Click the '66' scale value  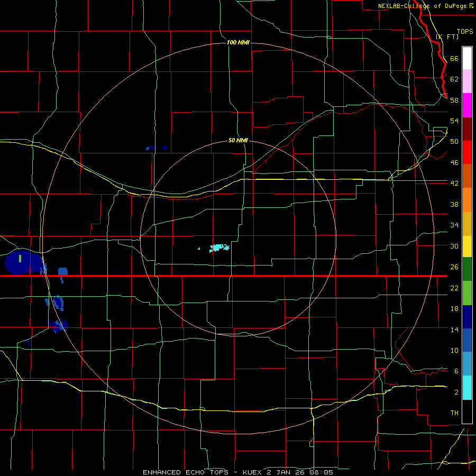click(x=454, y=58)
